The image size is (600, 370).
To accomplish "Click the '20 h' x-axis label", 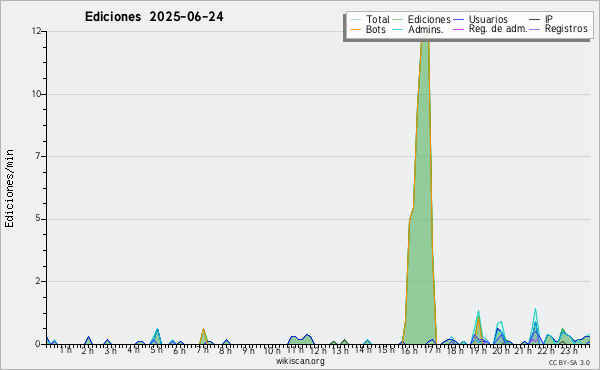I will (x=501, y=350).
